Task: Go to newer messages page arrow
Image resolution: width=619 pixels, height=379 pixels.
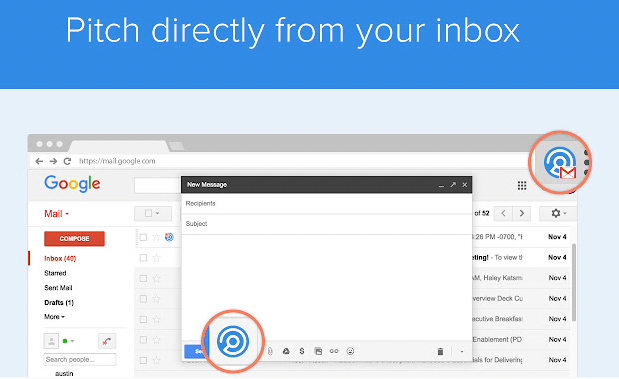Action: click(503, 213)
